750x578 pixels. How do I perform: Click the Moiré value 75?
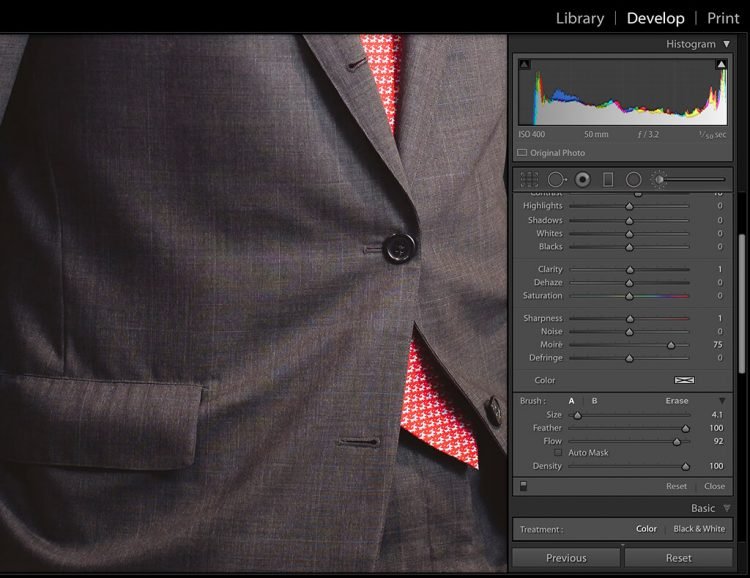click(717, 345)
